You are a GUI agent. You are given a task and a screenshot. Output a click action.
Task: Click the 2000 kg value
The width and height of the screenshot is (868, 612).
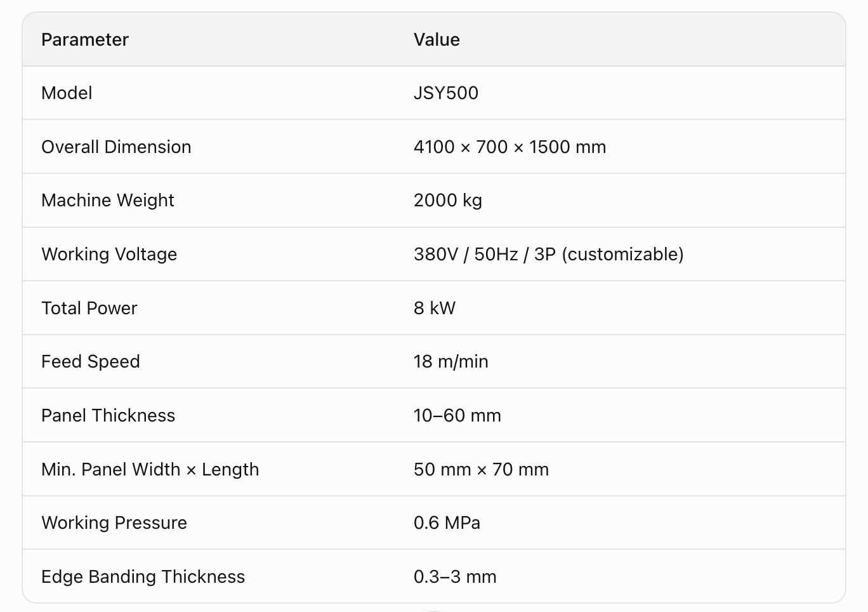pos(448,201)
